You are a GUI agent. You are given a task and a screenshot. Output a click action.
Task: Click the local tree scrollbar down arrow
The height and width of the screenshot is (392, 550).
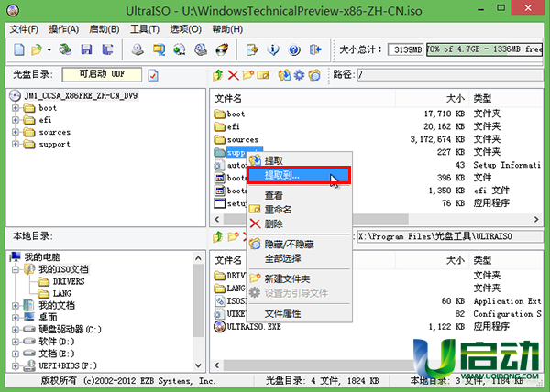click(198, 365)
